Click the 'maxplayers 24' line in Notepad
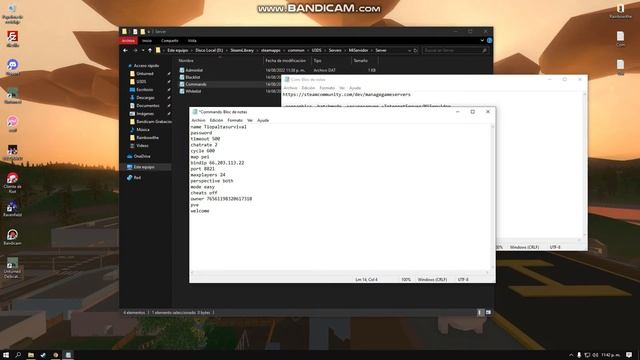Screen dimensions: 640x360 tap(208, 175)
